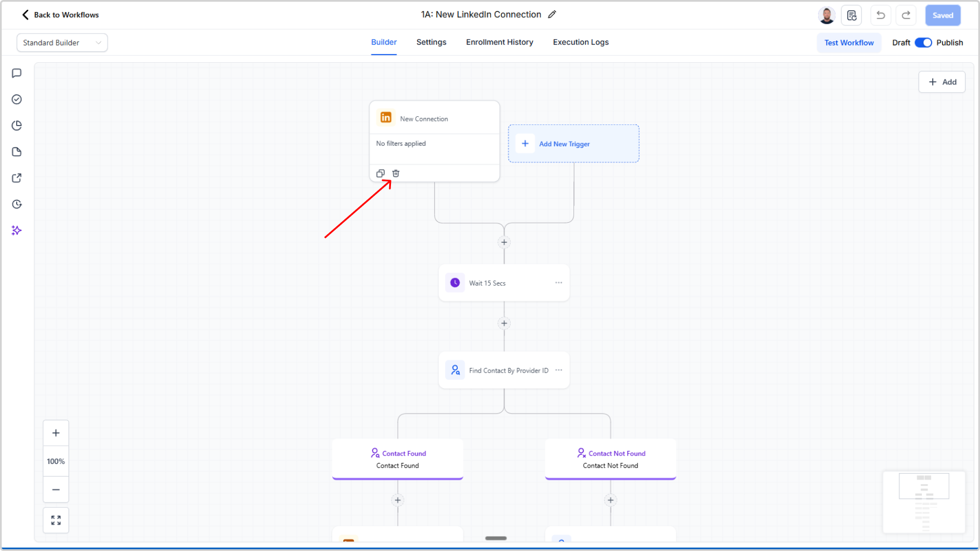Duplicate the New Connection trigger via copy icon
Image resolution: width=980 pixels, height=551 pixels.
coord(380,173)
